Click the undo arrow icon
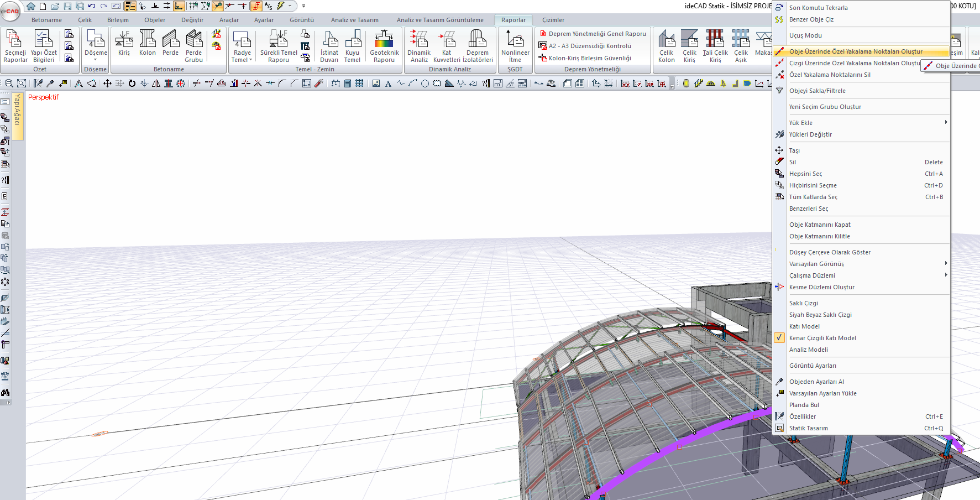The height and width of the screenshot is (500, 980). tap(92, 6)
